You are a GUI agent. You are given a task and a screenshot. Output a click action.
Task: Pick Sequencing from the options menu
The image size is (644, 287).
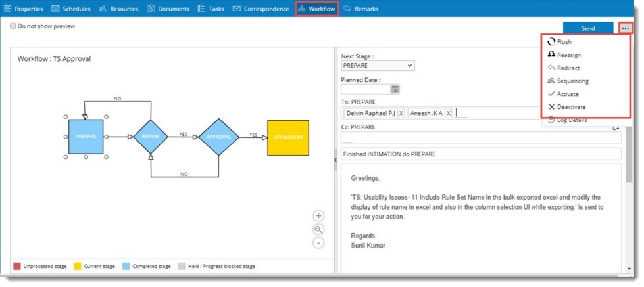[x=572, y=81]
